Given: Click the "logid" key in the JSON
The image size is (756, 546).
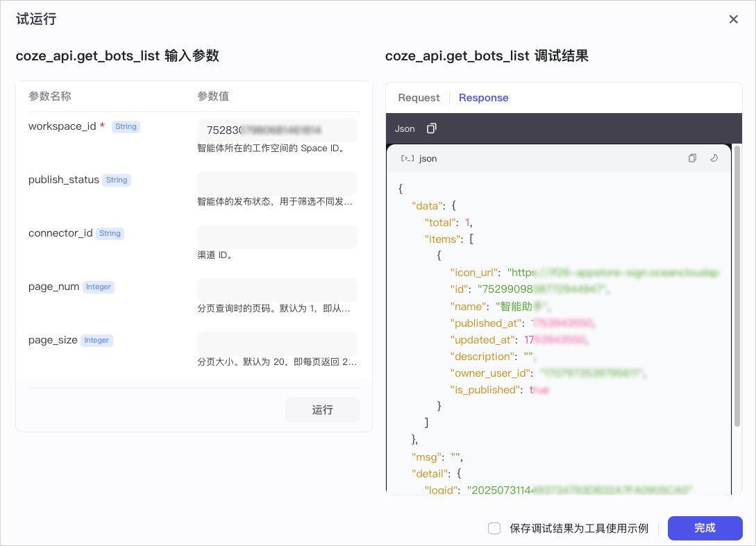Looking at the screenshot, I should [x=441, y=490].
